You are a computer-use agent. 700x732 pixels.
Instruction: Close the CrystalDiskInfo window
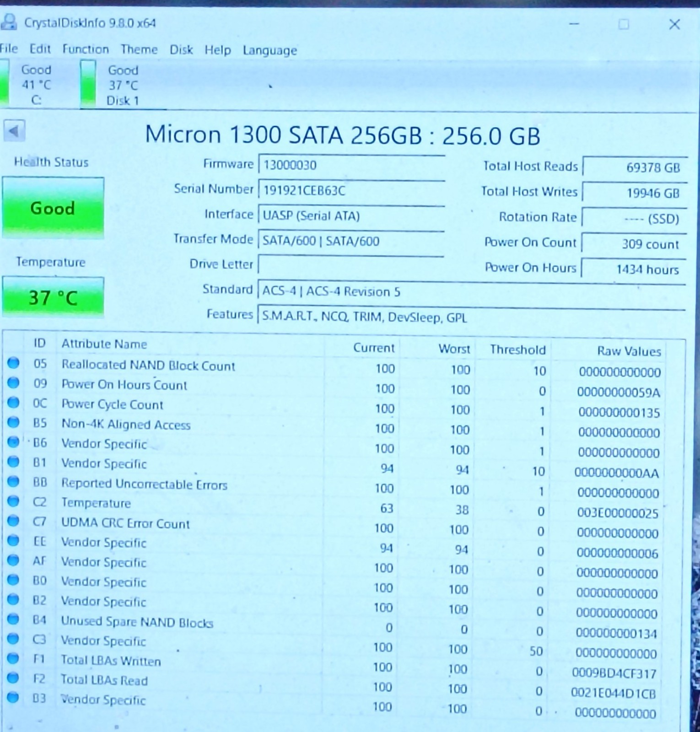point(674,24)
